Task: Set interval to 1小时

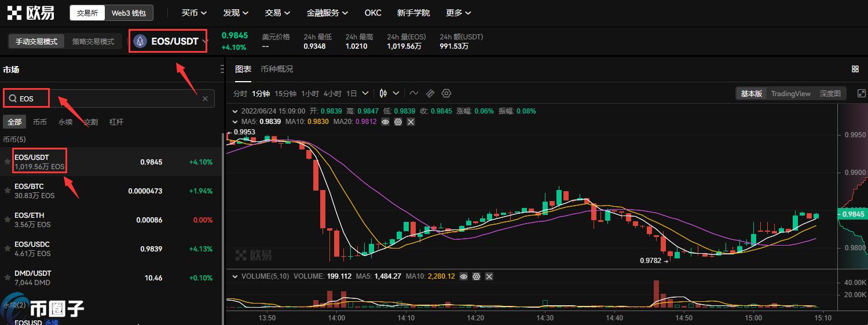Action: [310, 93]
